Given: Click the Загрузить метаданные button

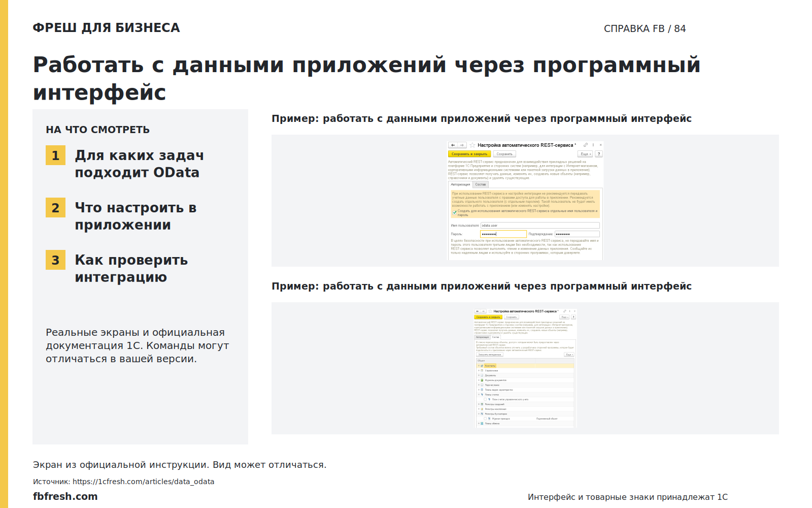Looking at the screenshot, I should coord(490,355).
